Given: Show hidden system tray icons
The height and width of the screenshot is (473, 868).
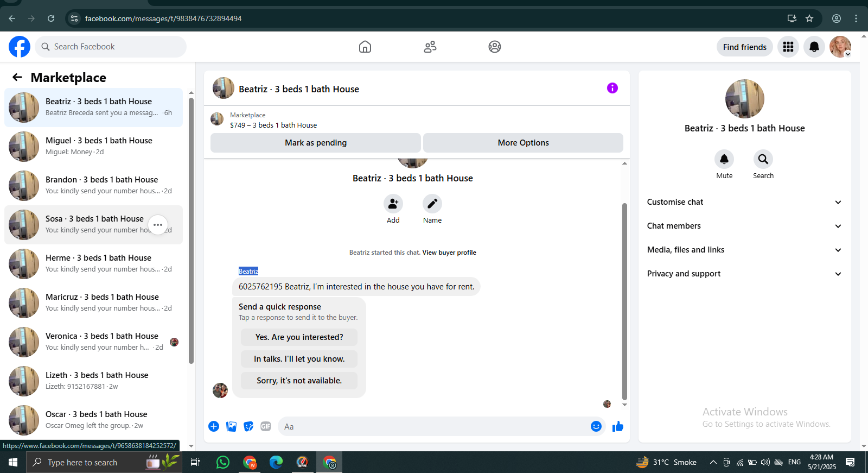Looking at the screenshot, I should 713,462.
